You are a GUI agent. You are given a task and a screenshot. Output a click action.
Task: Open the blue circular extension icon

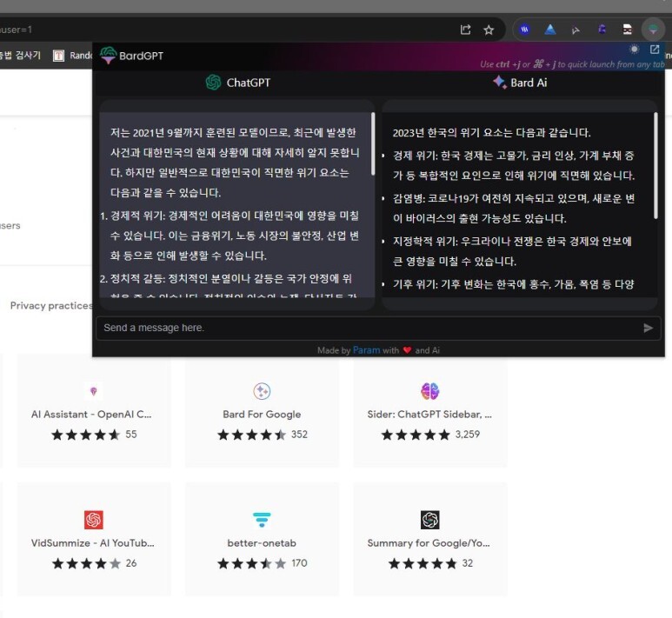coord(524,30)
